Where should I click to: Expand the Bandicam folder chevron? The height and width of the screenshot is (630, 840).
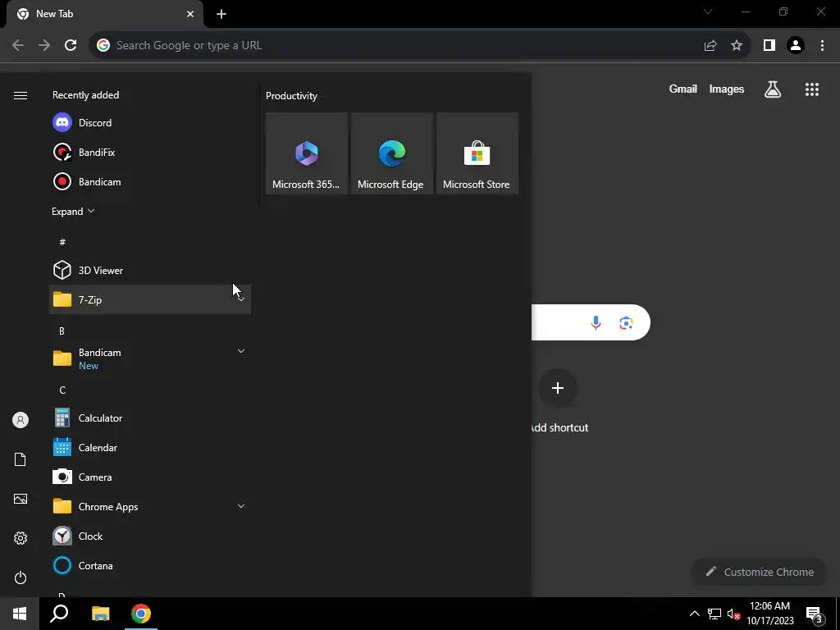pyautogui.click(x=241, y=351)
